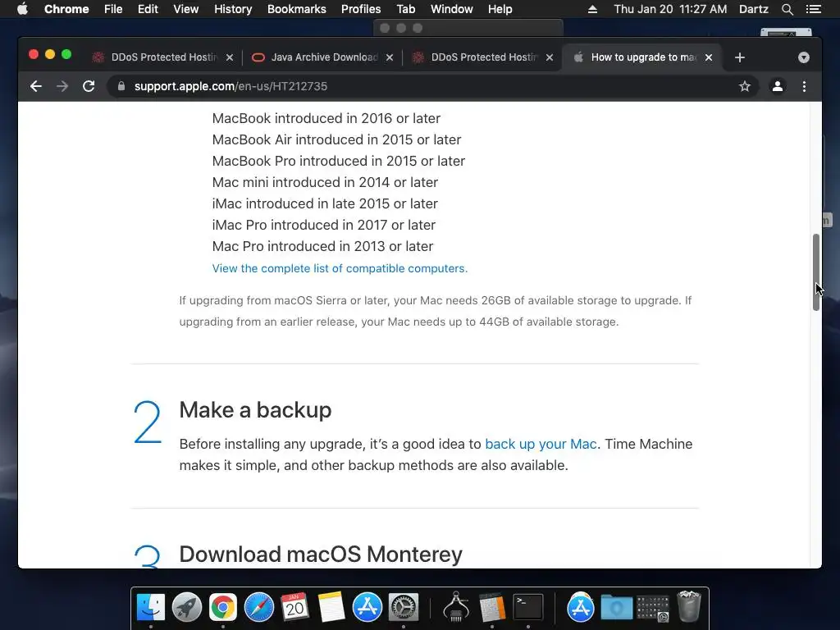The image size is (840, 630).
Task: Open Terminal from the Dock
Action: (x=528, y=608)
